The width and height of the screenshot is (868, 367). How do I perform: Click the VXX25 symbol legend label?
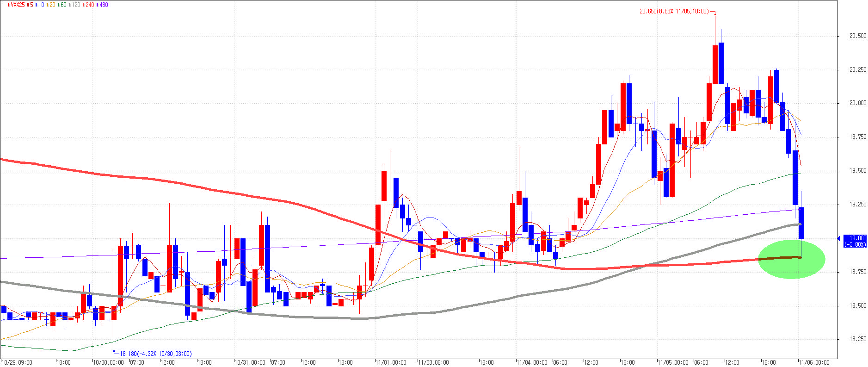17,5
